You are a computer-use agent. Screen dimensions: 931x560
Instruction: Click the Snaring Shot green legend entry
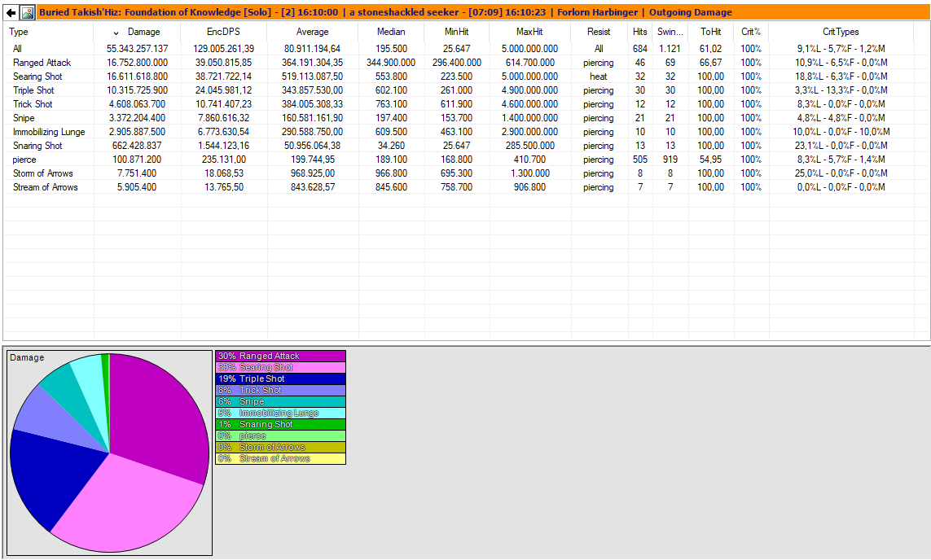click(281, 424)
